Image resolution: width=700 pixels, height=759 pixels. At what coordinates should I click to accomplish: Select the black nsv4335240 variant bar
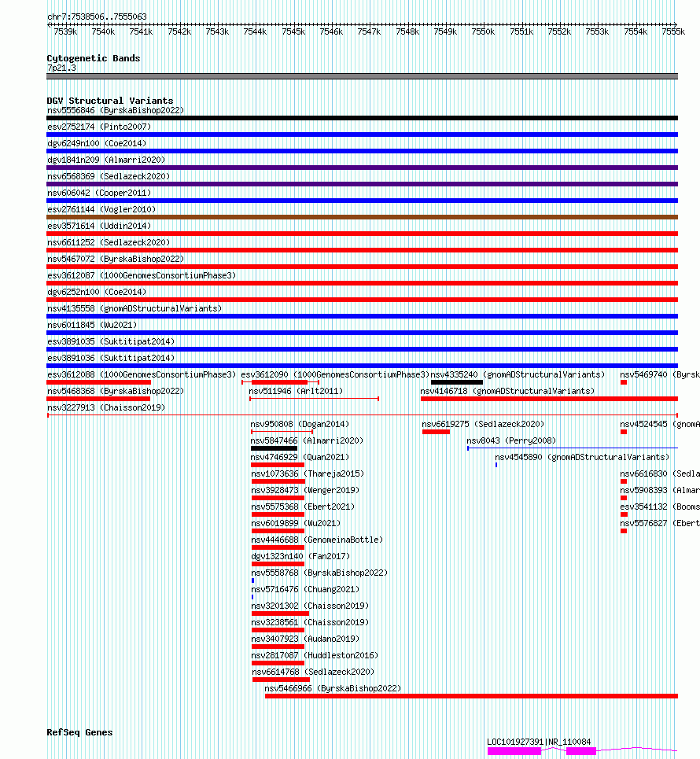click(456, 382)
